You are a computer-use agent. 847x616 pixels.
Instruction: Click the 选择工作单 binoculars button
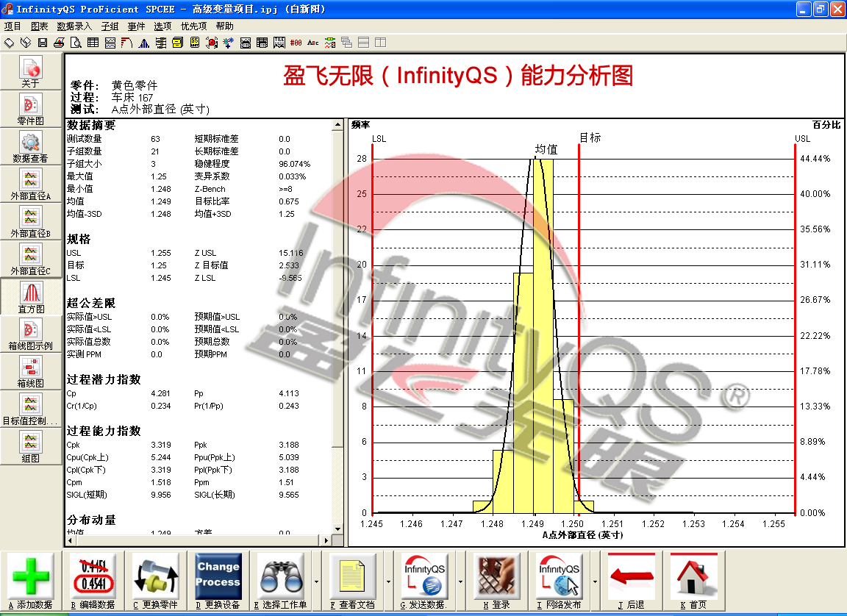click(281, 581)
